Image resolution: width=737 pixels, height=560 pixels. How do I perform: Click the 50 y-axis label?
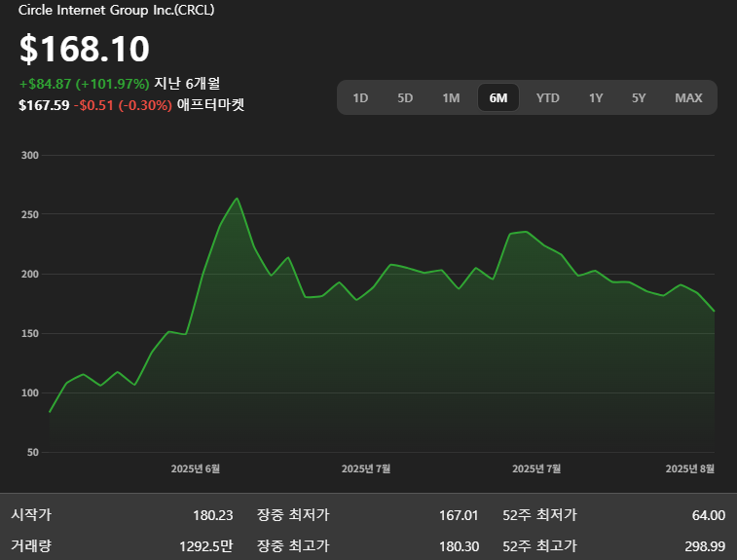point(33,452)
